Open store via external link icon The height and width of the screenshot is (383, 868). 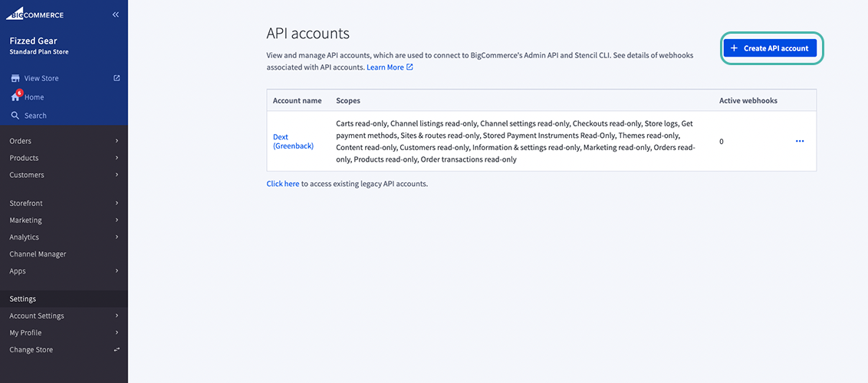click(x=117, y=78)
